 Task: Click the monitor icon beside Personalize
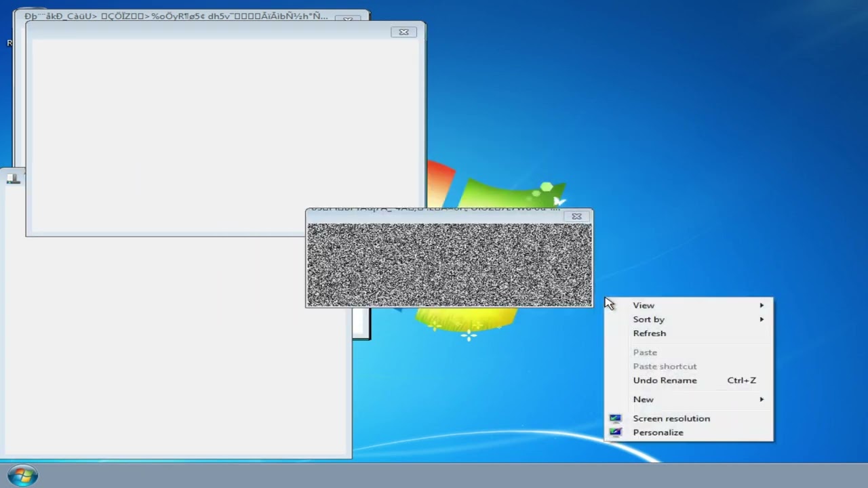point(615,432)
